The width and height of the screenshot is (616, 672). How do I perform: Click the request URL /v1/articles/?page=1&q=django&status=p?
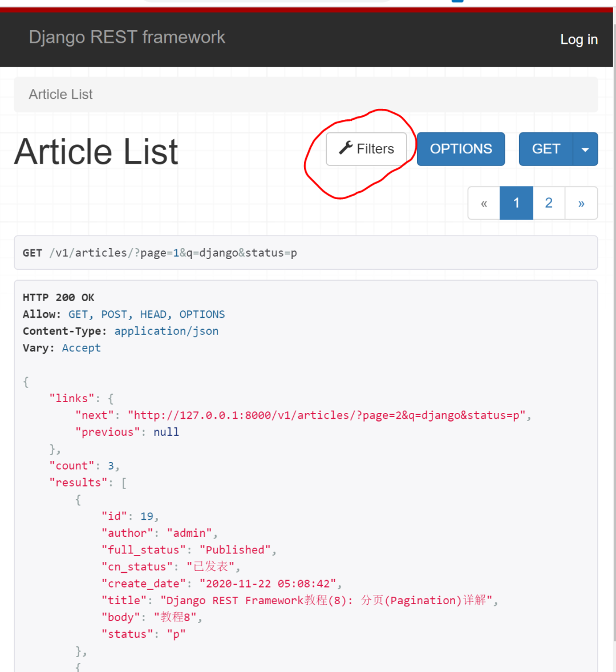[x=173, y=253]
